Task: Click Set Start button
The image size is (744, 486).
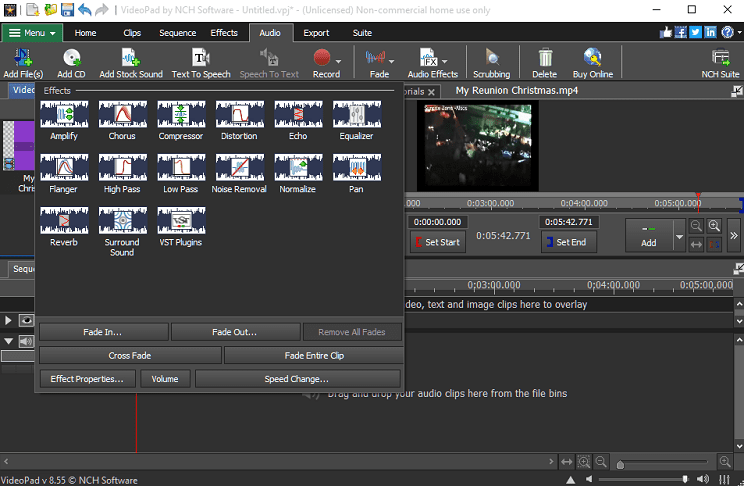Action: pyautogui.click(x=437, y=242)
